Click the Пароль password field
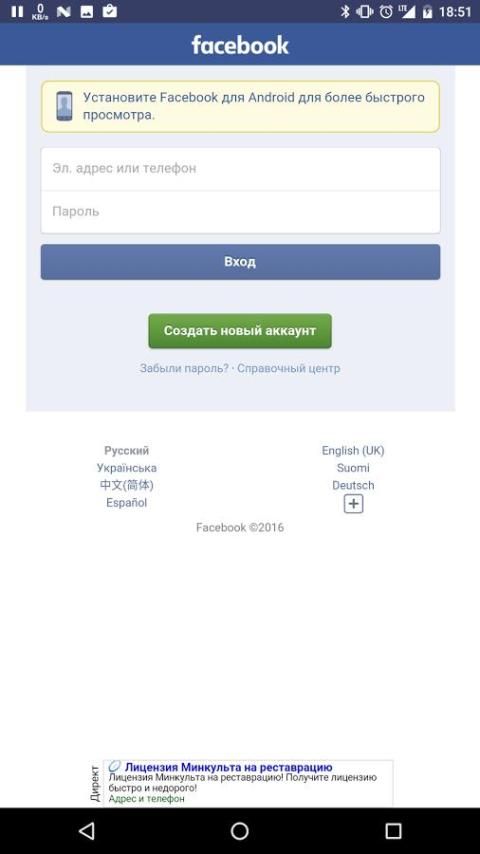The image size is (480, 854). point(240,212)
